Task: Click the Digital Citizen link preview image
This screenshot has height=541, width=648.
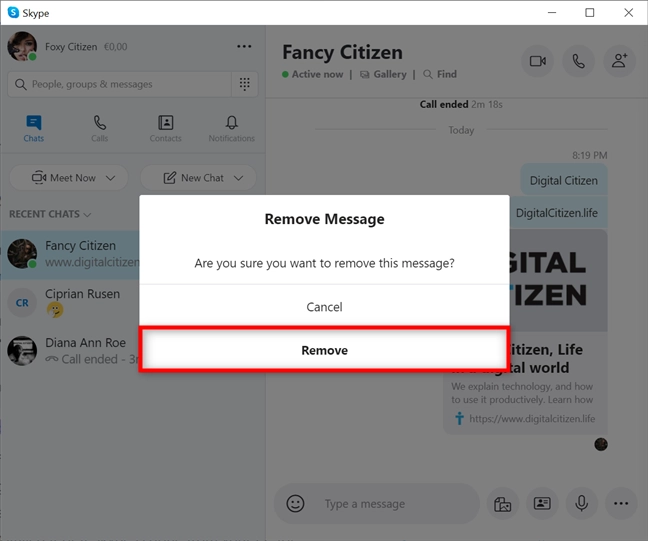Action: (x=558, y=279)
